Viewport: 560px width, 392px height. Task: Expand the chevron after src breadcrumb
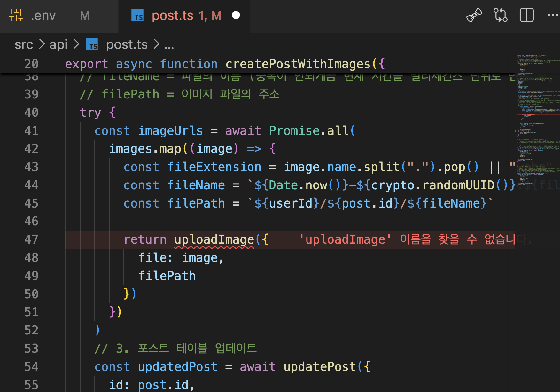42,44
